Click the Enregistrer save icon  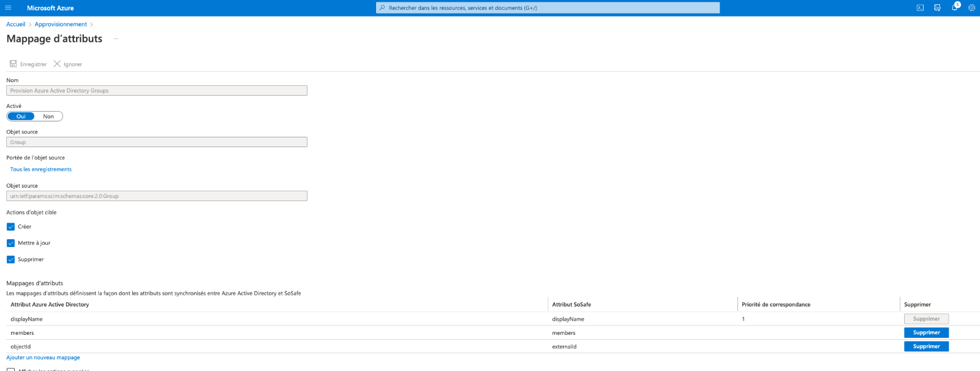point(13,64)
